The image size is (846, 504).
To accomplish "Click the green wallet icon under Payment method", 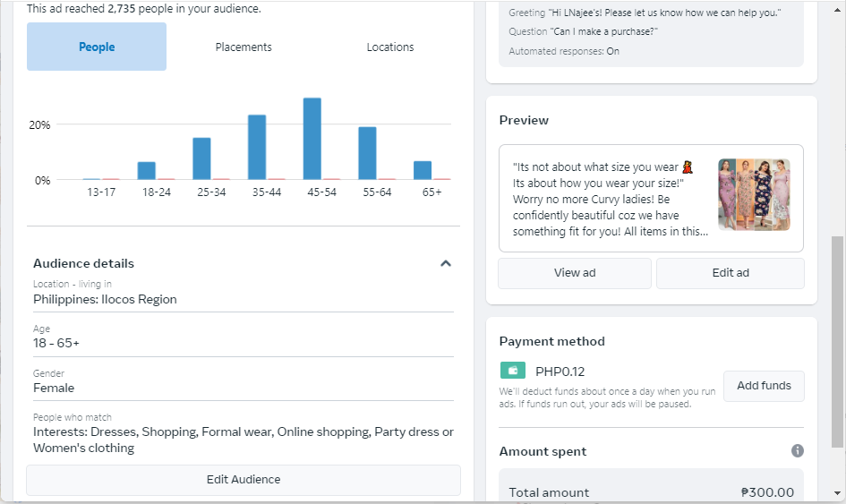I will tap(513, 371).
